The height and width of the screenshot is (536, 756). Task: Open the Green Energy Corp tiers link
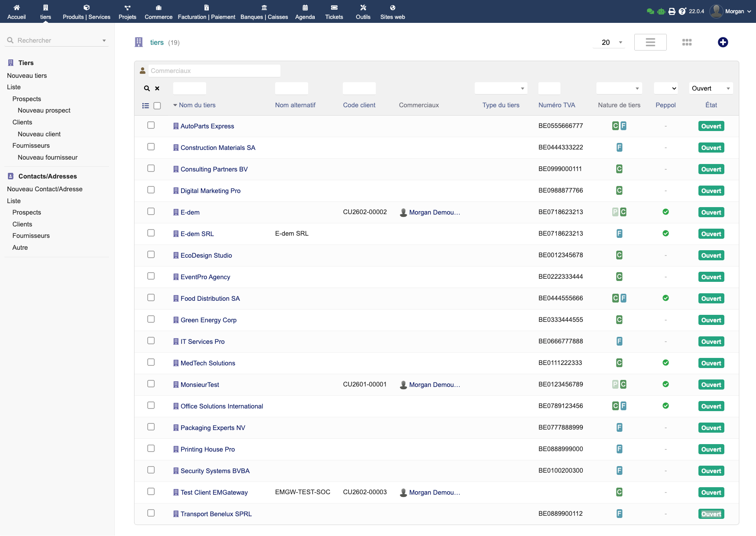point(208,320)
